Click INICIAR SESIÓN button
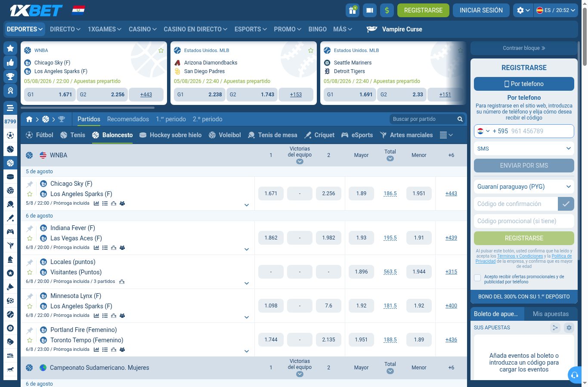 (481, 10)
